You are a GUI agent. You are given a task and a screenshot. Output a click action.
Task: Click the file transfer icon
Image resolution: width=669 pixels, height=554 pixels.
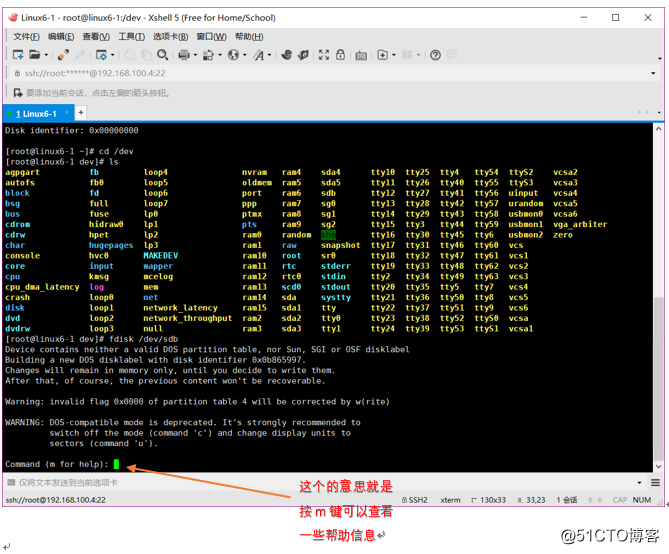[208, 55]
